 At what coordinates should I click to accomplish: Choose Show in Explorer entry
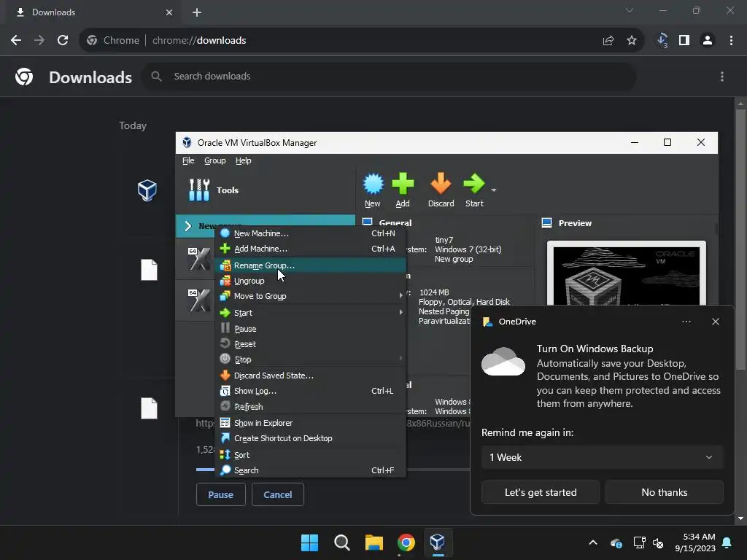pyautogui.click(x=310, y=422)
